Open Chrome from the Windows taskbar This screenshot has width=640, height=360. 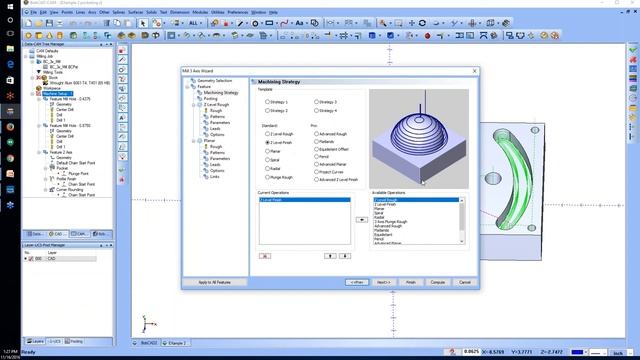(10, 158)
